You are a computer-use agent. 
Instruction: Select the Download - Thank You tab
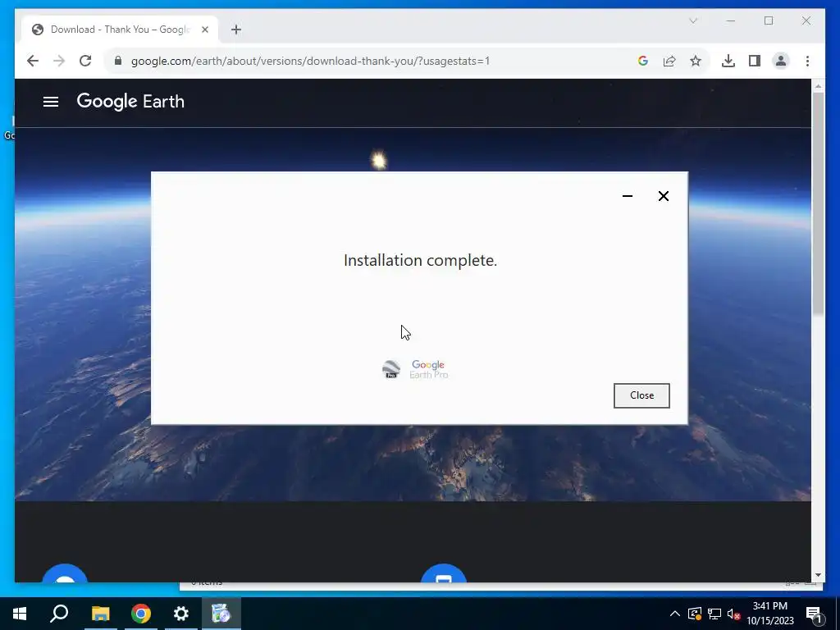point(120,30)
